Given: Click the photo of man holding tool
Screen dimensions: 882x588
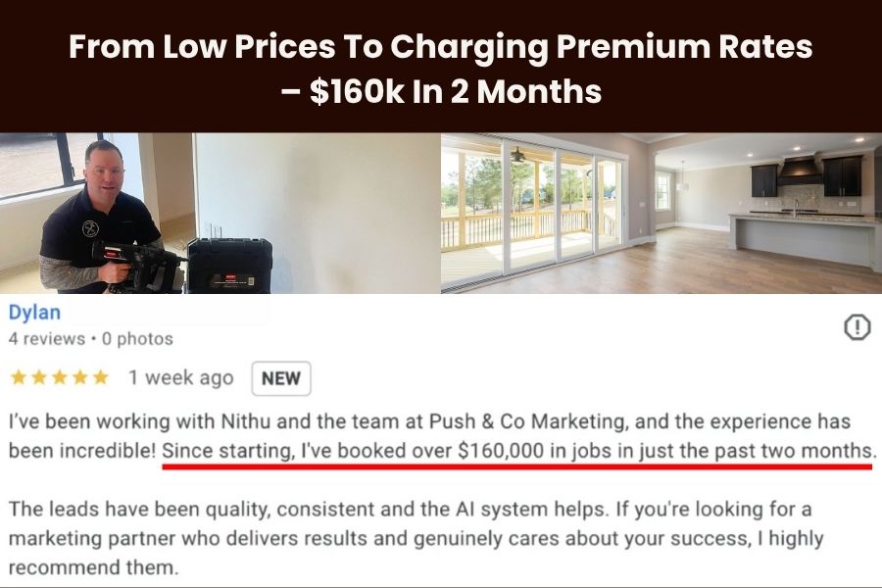Looking at the screenshot, I should click(x=220, y=214).
